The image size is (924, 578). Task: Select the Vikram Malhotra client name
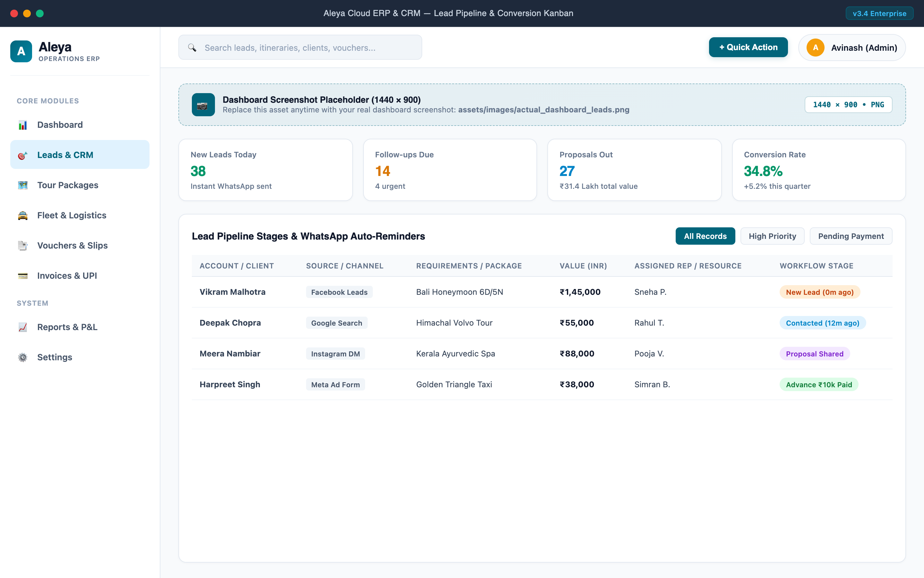[233, 292]
